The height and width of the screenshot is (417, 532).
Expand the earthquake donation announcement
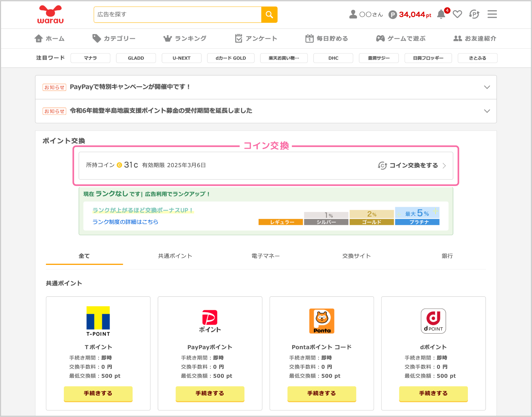(x=487, y=111)
